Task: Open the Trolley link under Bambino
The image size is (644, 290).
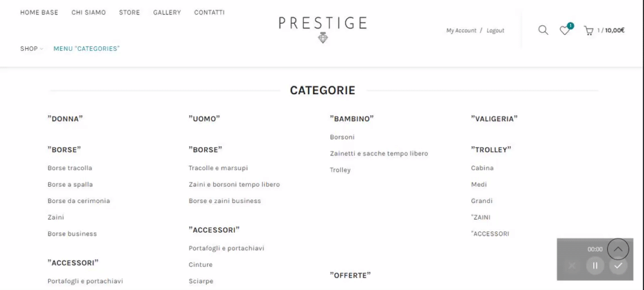Action: [340, 170]
